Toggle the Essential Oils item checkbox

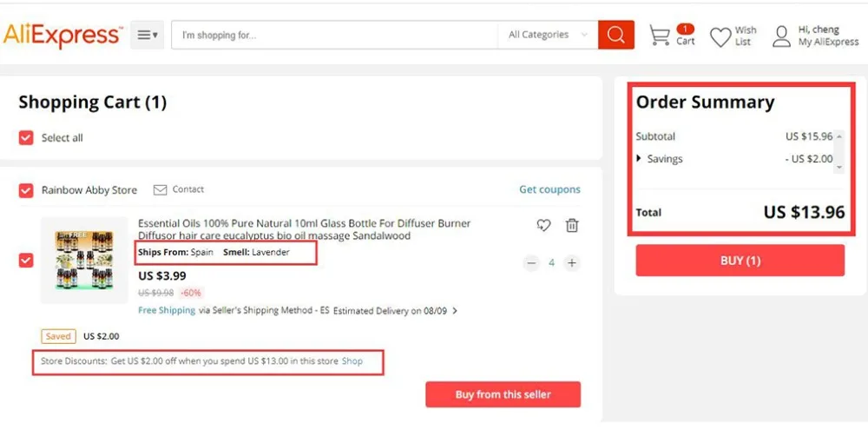click(x=26, y=260)
